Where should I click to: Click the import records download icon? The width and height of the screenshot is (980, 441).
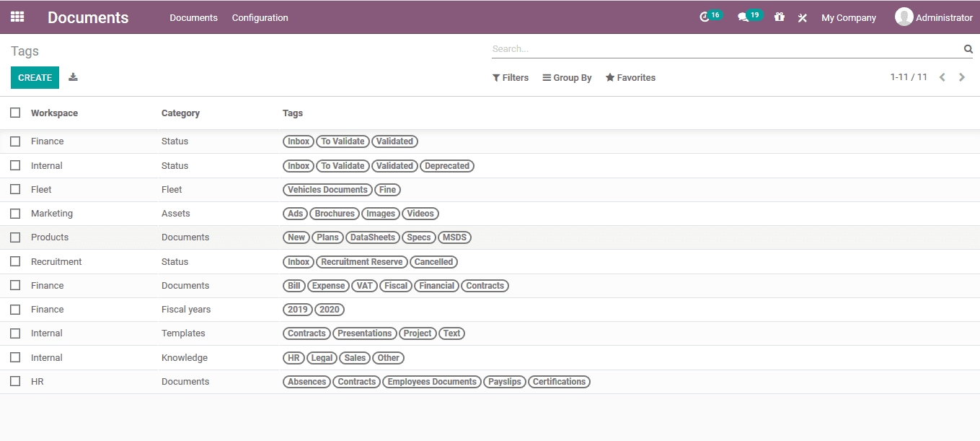pyautogui.click(x=73, y=77)
